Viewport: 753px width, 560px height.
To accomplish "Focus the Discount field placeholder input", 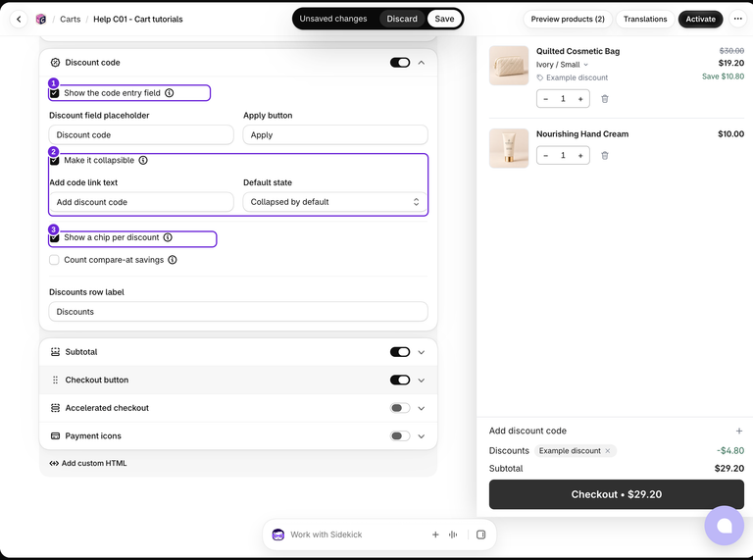I will [141, 135].
